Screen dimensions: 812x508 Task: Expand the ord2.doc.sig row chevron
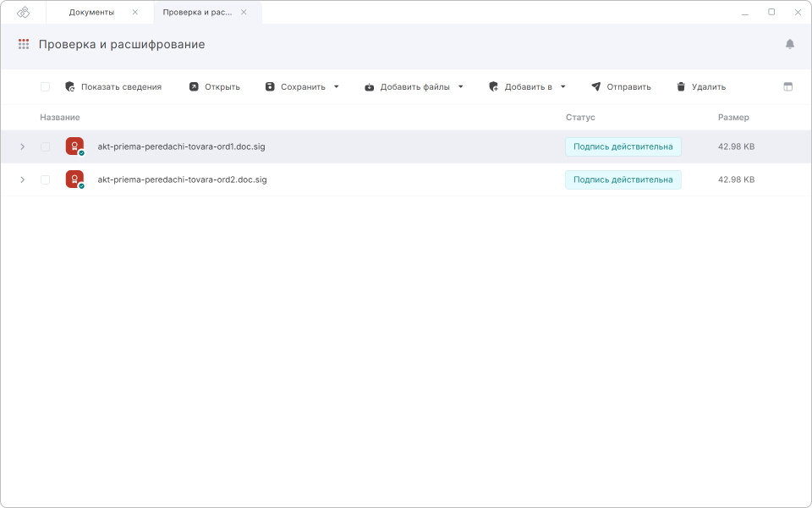click(22, 179)
